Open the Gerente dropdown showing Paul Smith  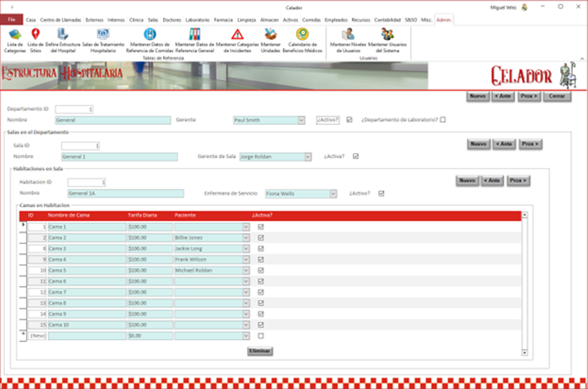[300, 120]
